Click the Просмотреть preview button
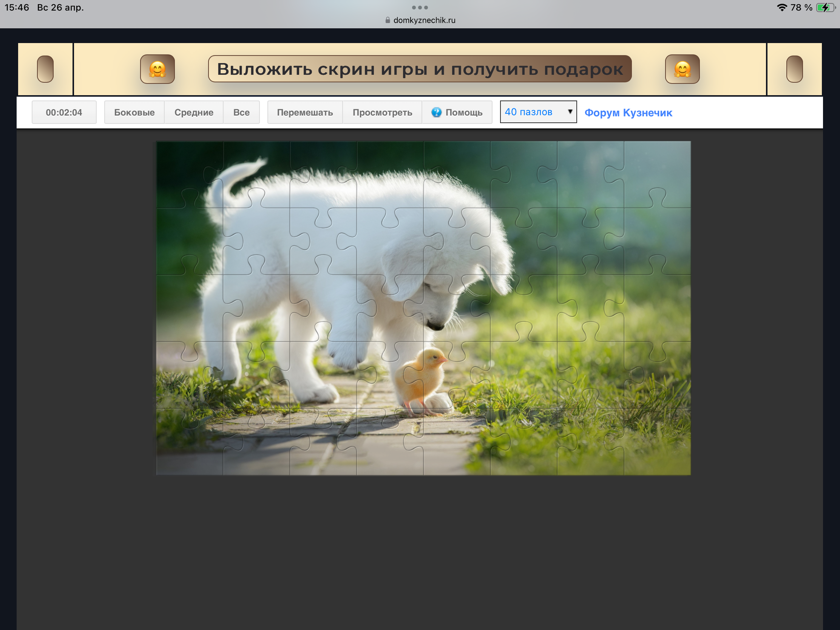Viewport: 840px width, 630px height. [x=382, y=113]
